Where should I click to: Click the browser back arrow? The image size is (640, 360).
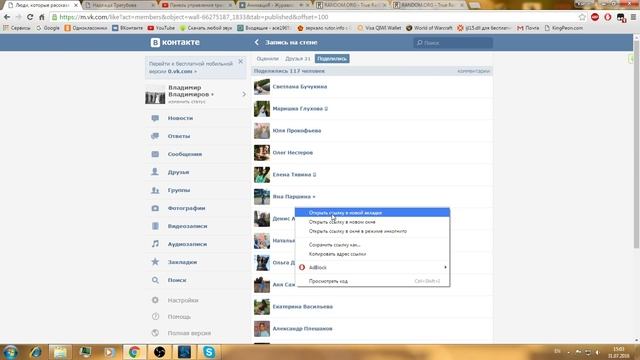click(x=7, y=17)
